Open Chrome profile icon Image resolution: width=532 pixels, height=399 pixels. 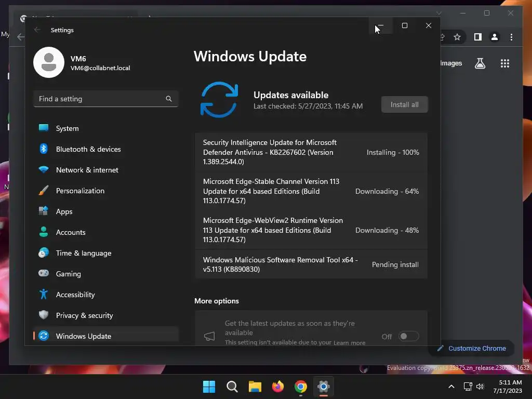[x=495, y=37]
